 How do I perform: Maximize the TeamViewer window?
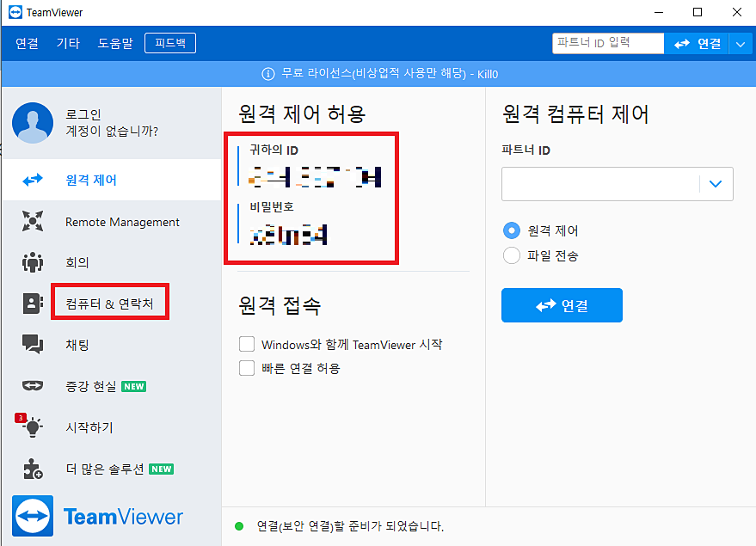point(698,12)
